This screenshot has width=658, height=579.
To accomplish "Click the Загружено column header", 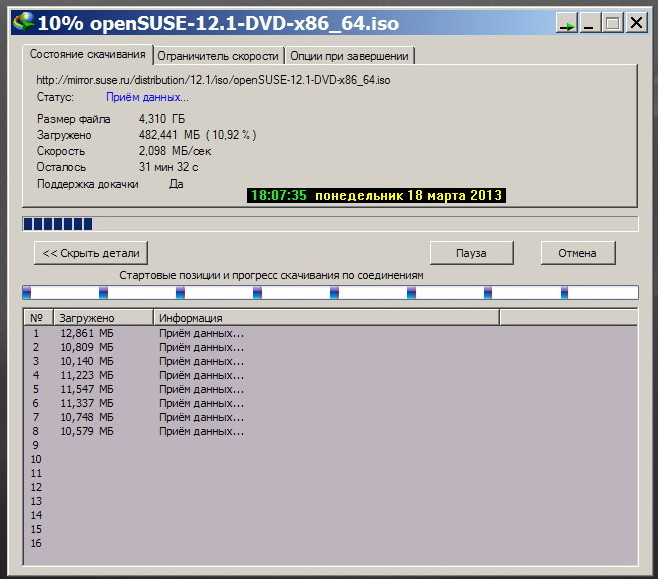I will [x=103, y=318].
